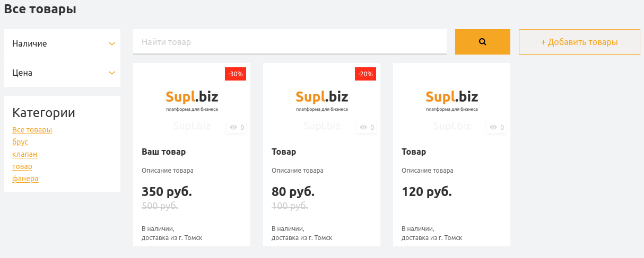
Task: Open the Supl.biz logo image of 120 руб. product
Action: point(451,100)
